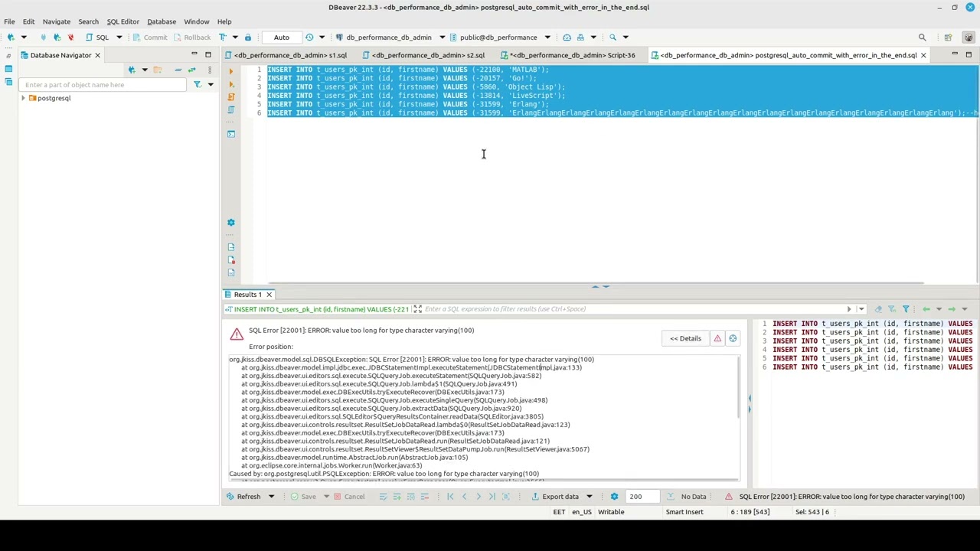
Task: Click the global search icon at top right
Action: [x=922, y=37]
